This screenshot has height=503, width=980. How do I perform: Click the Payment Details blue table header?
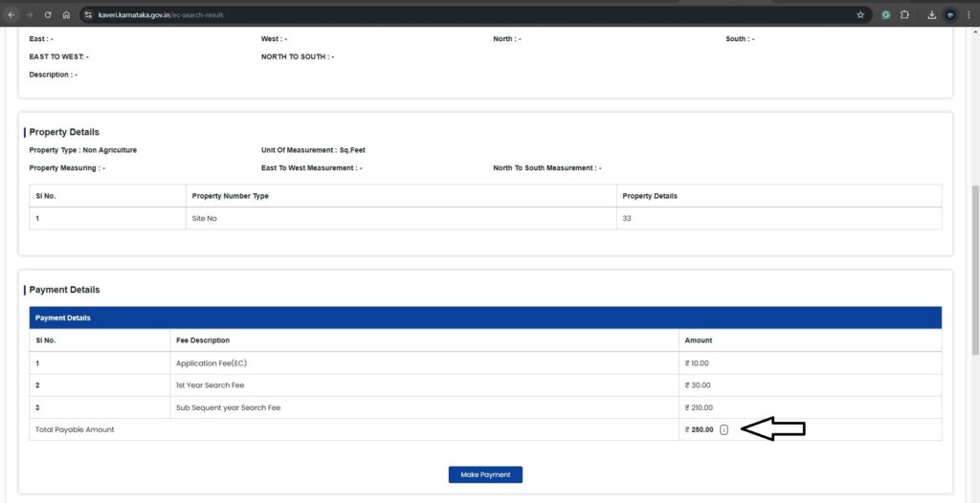pos(485,317)
